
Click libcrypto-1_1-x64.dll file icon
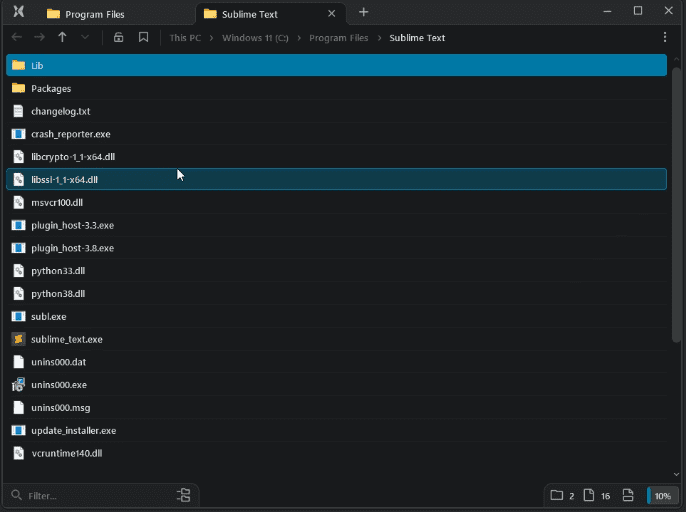click(18, 157)
